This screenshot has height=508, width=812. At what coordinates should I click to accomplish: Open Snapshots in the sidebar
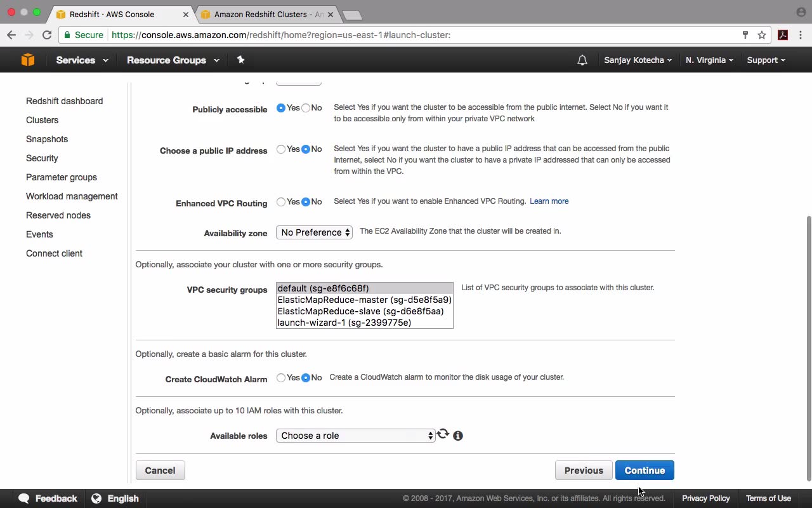click(47, 139)
